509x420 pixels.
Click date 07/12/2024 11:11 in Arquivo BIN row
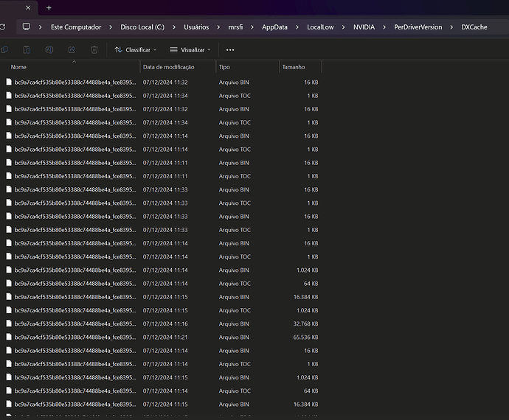click(x=165, y=163)
